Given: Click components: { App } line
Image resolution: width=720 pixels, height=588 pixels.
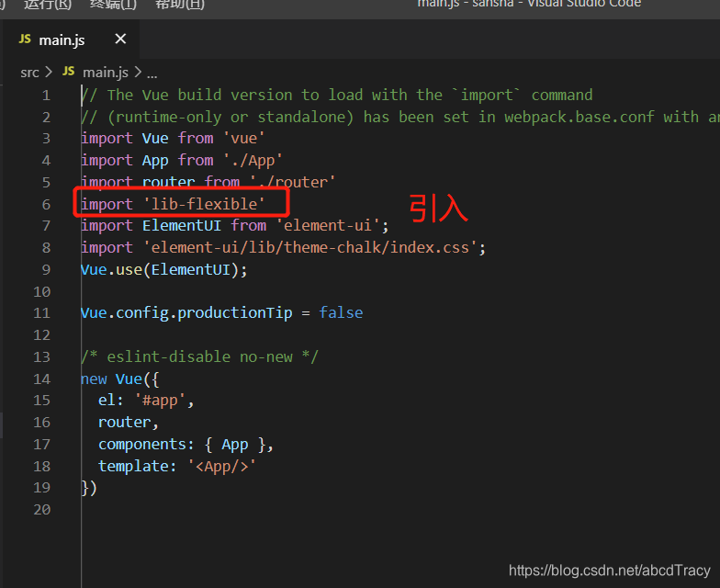Looking at the screenshot, I should tap(186, 445).
